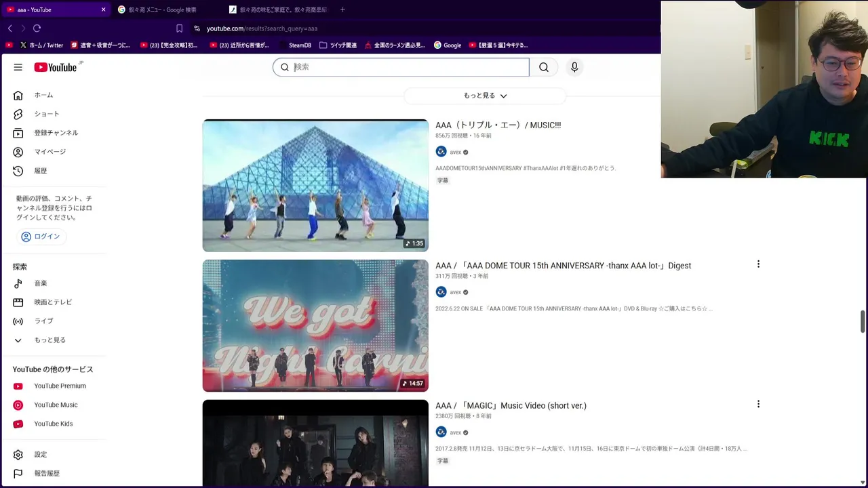The image size is (868, 488).
Task: Play the DOME TOUR Digest thumbnail
Action: click(x=315, y=326)
